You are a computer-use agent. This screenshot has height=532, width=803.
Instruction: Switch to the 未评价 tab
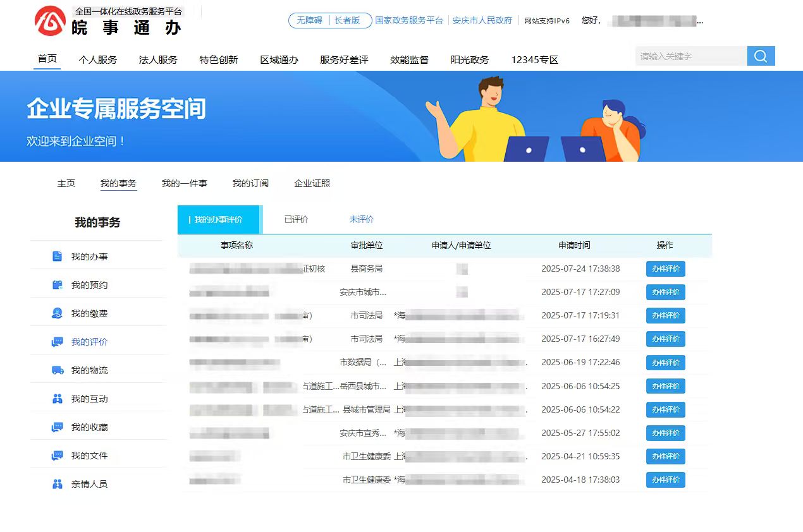[362, 220]
